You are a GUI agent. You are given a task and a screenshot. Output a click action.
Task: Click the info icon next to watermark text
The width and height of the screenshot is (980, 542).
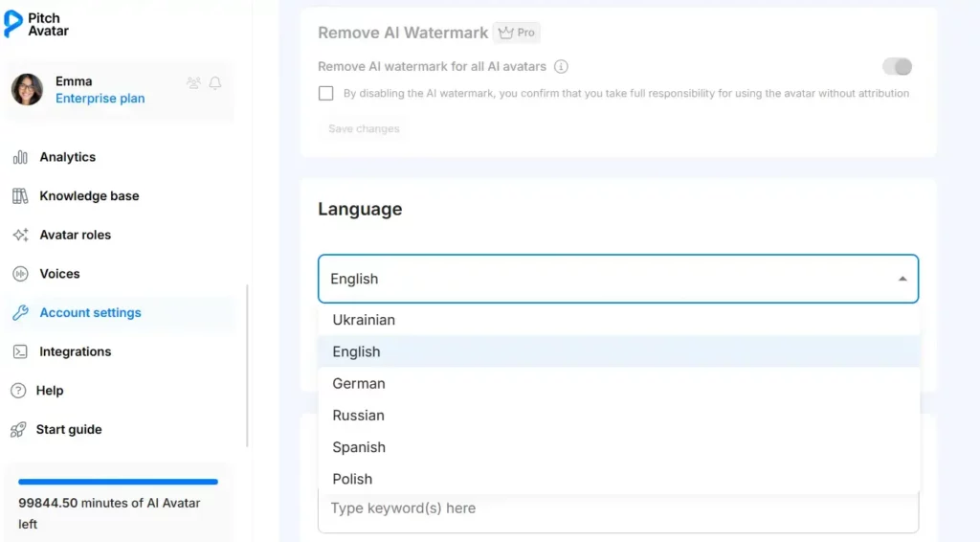pyautogui.click(x=562, y=67)
